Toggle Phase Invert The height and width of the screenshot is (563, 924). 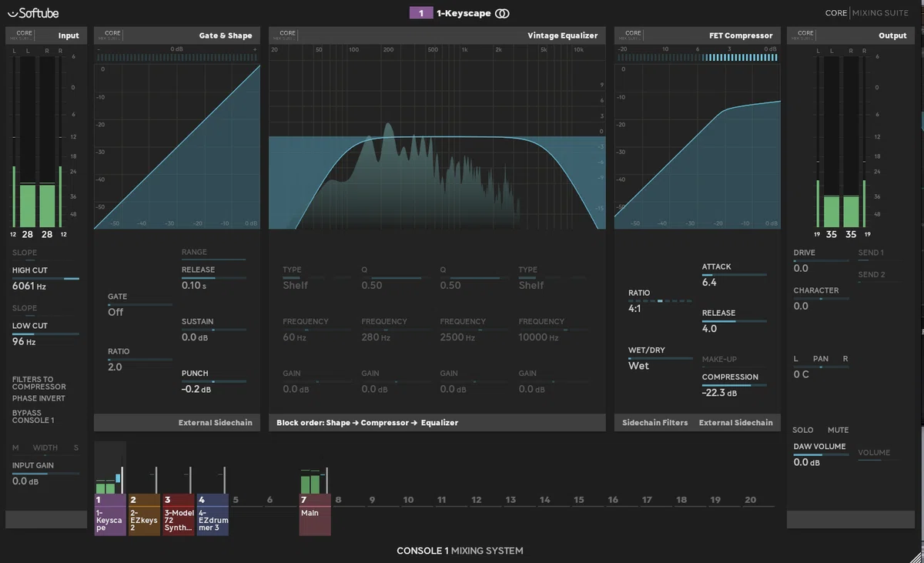(38, 398)
